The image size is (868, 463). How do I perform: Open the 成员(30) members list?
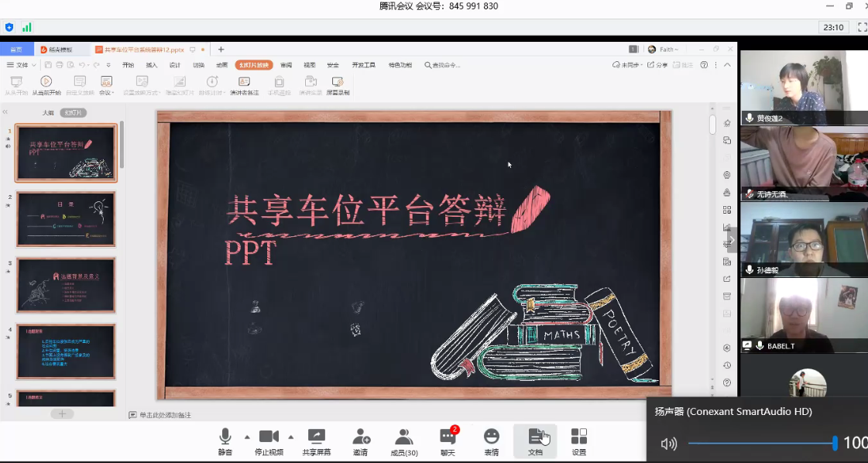(403, 441)
